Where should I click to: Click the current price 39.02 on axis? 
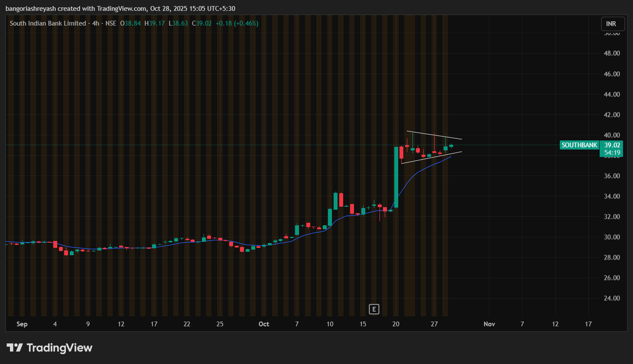click(x=612, y=145)
